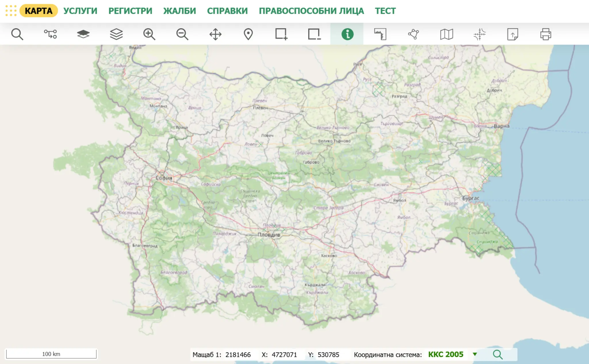Select the measure ruler tool

pos(380,34)
